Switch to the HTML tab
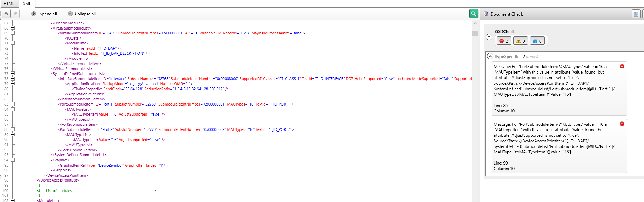 (x=9, y=4)
